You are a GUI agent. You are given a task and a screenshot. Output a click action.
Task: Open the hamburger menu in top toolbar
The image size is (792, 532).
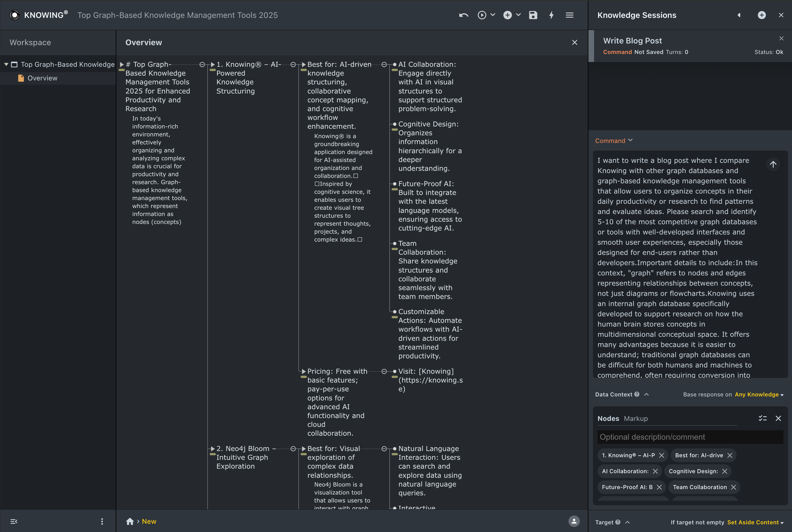[x=570, y=15]
